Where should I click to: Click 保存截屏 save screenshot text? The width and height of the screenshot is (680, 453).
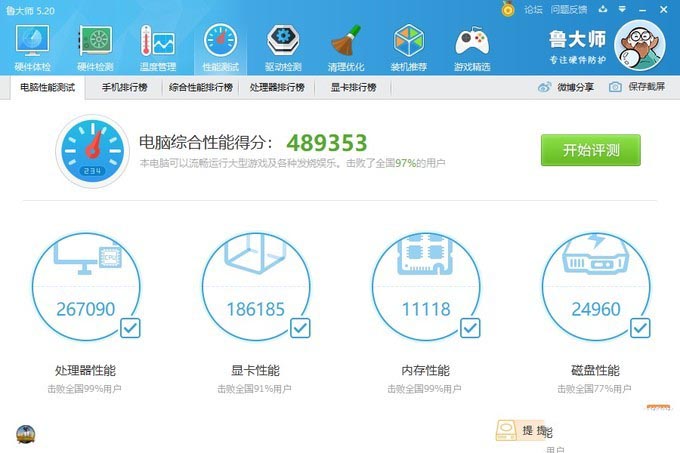coord(647,87)
